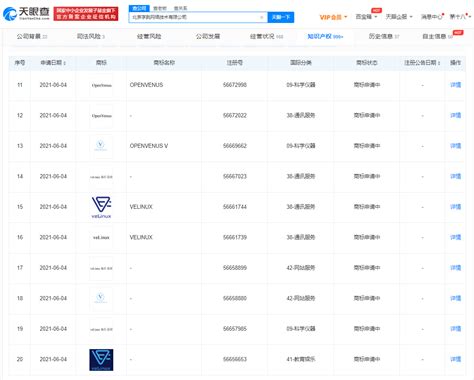Select the trademark name OPENVENUS in row 11
474x380 pixels.
point(146,85)
